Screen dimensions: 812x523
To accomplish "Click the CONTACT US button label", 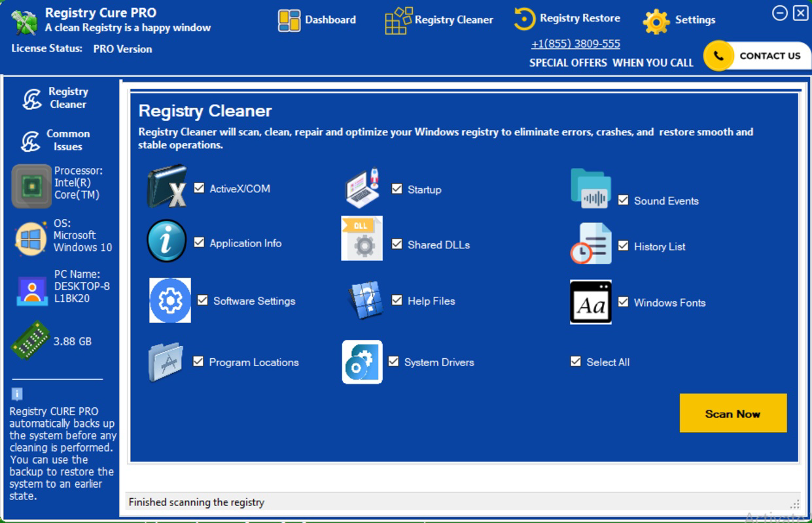I will (770, 56).
